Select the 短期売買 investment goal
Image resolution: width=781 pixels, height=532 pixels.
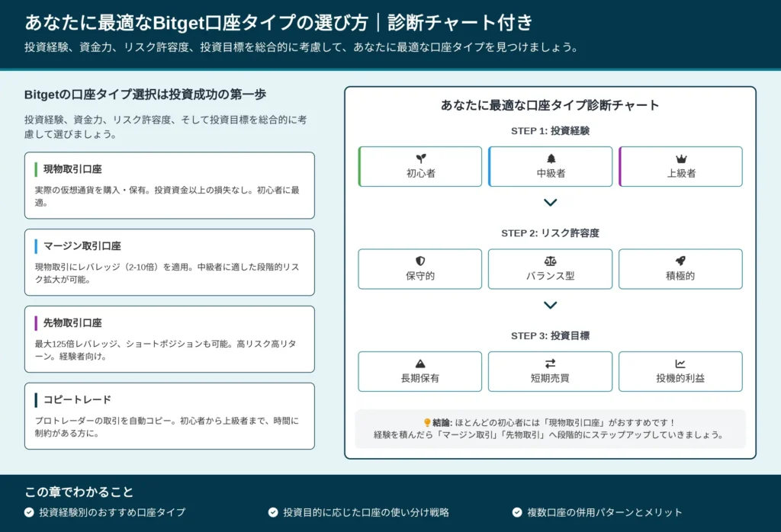click(x=551, y=372)
